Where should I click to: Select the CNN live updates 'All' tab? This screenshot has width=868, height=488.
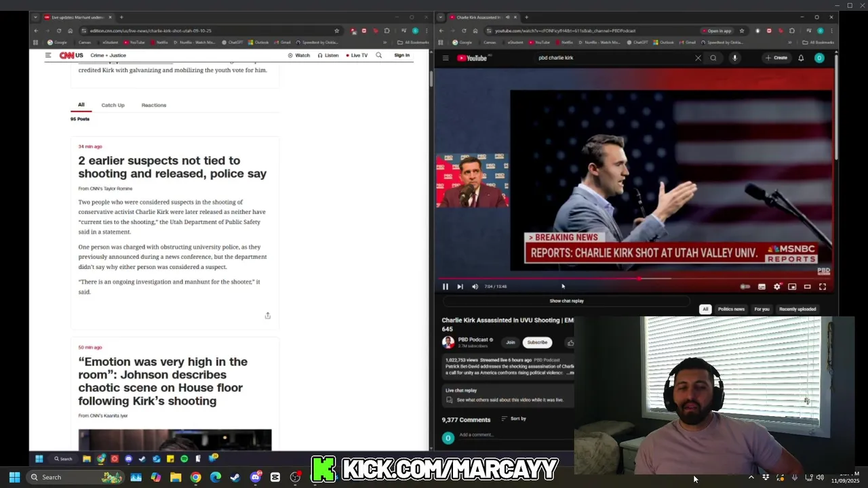click(81, 105)
